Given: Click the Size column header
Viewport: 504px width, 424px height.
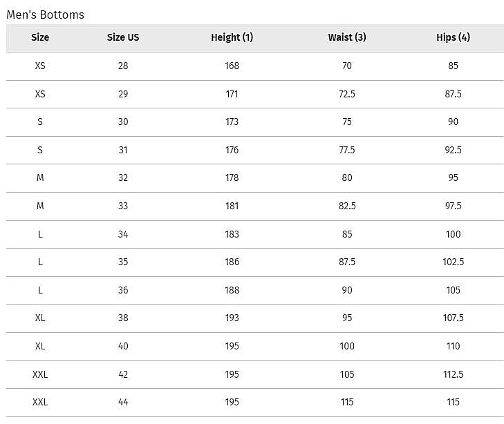Looking at the screenshot, I should (x=40, y=37).
